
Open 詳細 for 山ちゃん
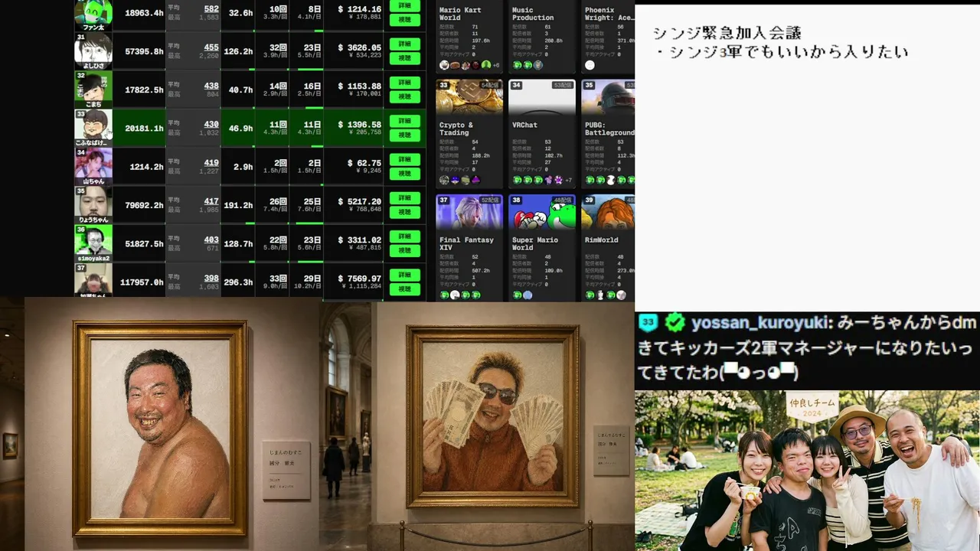point(405,159)
